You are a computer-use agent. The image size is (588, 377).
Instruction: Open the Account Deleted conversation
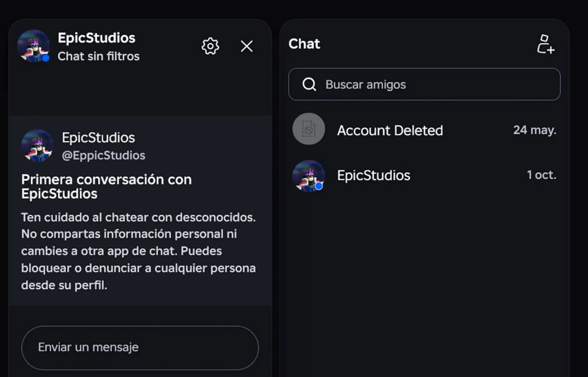pos(424,129)
